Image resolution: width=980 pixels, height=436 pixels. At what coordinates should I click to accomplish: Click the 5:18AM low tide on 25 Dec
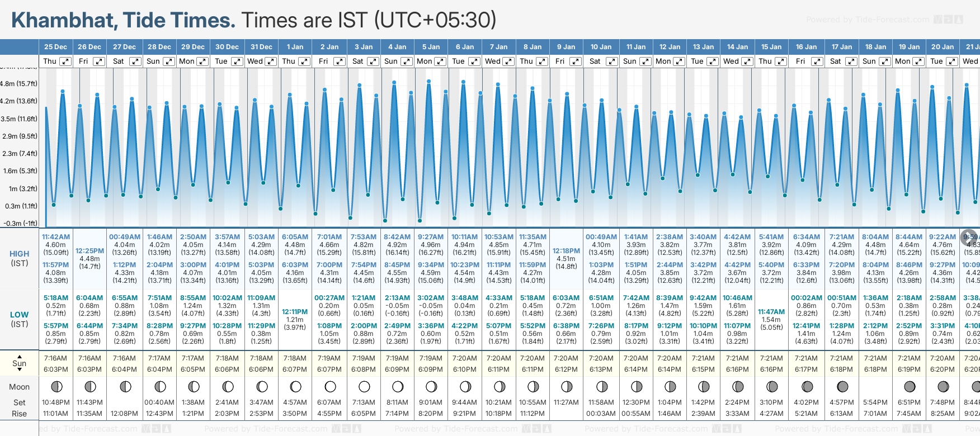pyautogui.click(x=56, y=298)
